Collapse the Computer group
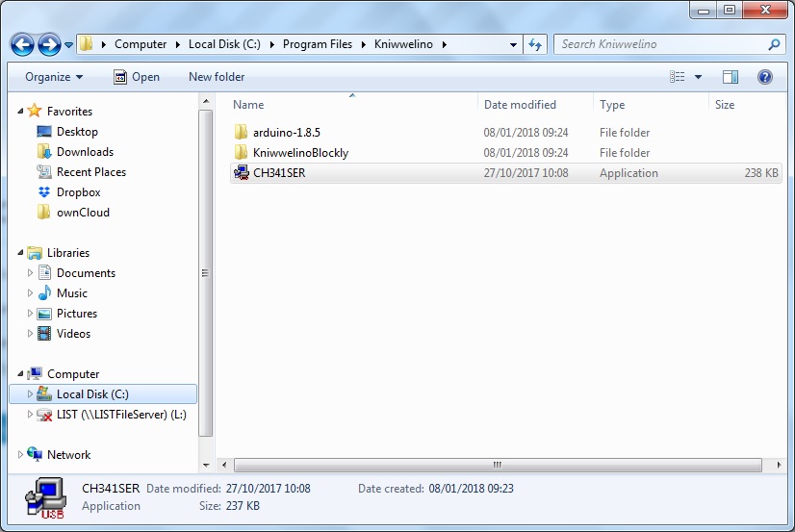The height and width of the screenshot is (532, 795). pos(20,374)
